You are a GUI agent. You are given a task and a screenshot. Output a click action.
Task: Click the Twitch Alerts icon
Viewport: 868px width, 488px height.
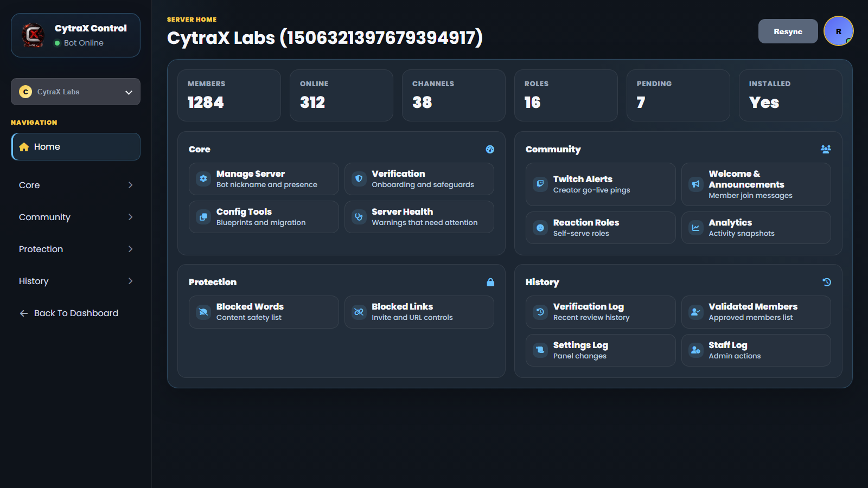click(x=540, y=184)
